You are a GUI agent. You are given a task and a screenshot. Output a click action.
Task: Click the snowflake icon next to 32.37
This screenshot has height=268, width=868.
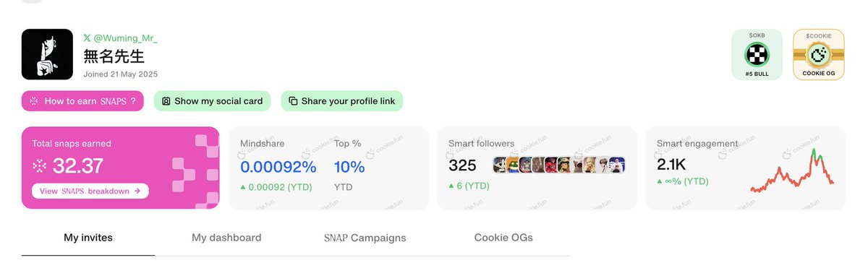click(x=39, y=167)
